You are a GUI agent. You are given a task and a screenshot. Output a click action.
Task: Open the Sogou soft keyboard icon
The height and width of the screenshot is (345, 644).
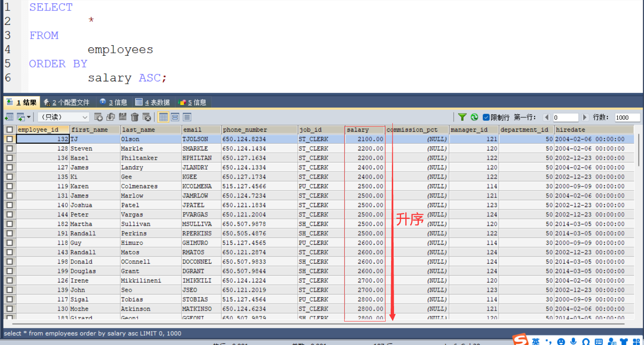598,342
